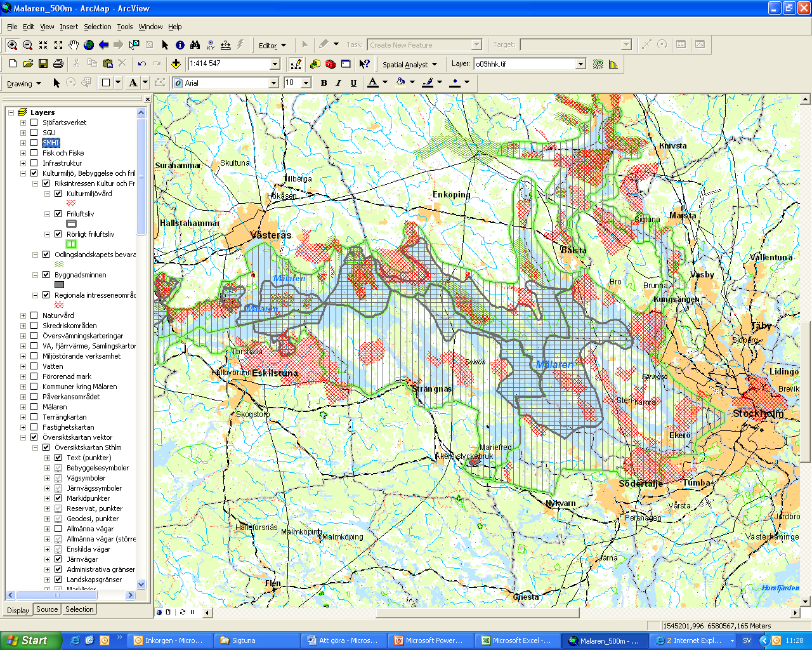This screenshot has height=650, width=812.
Task: Choose the Select Elements arrow in Tools toolbar
Action: click(x=165, y=45)
